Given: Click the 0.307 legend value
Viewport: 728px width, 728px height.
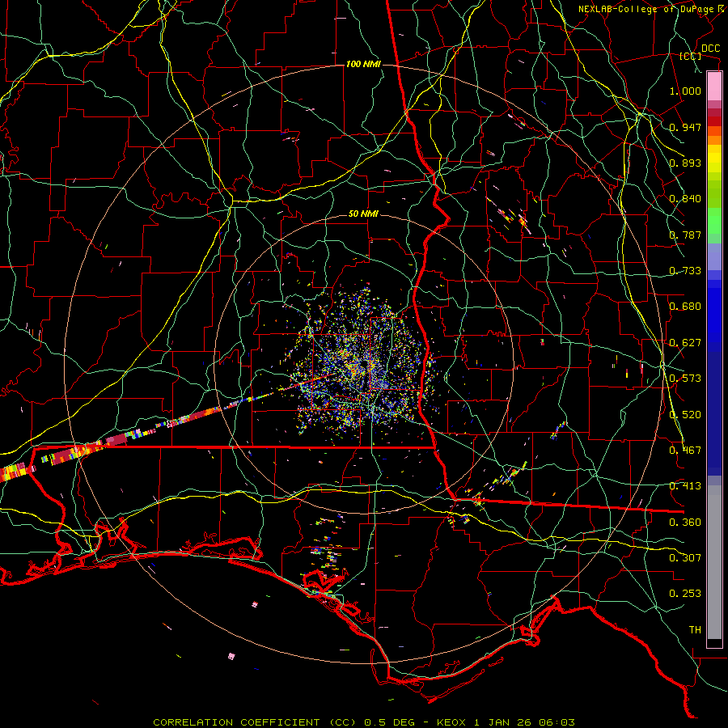Looking at the screenshot, I should (685, 558).
